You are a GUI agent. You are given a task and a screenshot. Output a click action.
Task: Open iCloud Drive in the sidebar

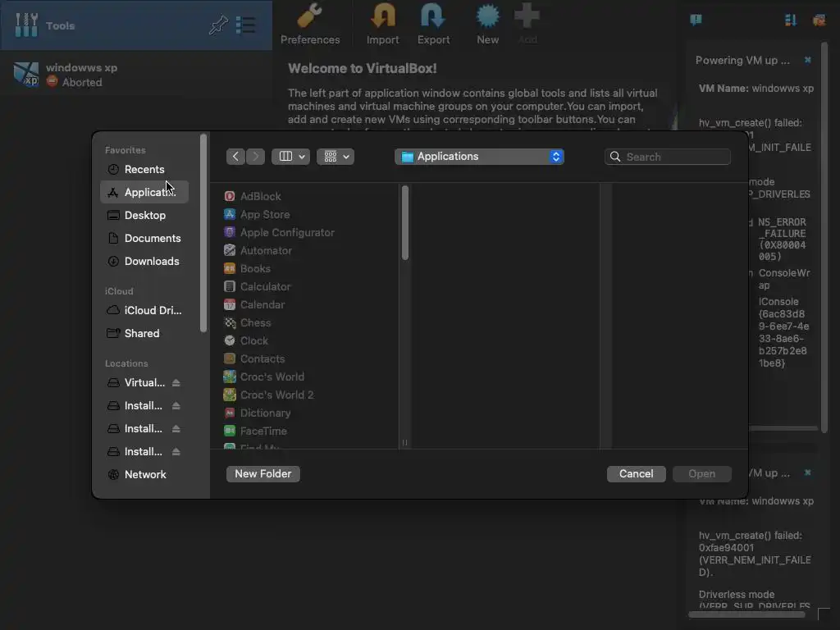pos(144,310)
